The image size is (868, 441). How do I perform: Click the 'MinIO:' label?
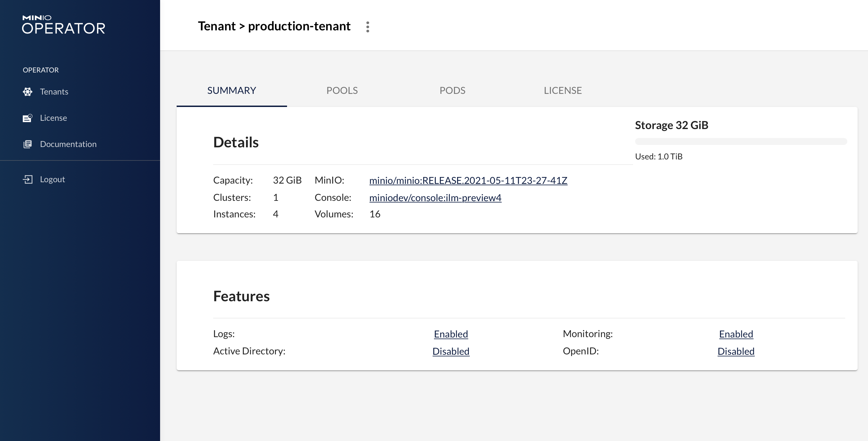coord(329,180)
